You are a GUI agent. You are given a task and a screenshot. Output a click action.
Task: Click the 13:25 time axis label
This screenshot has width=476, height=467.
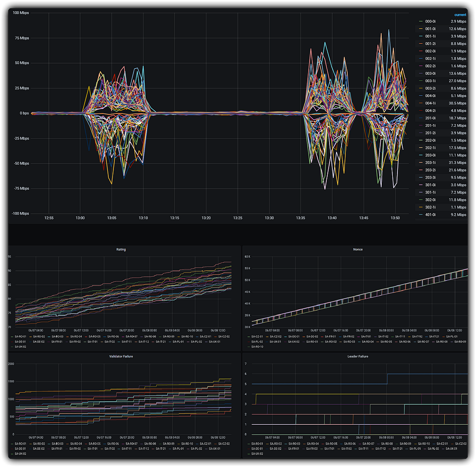point(238,218)
